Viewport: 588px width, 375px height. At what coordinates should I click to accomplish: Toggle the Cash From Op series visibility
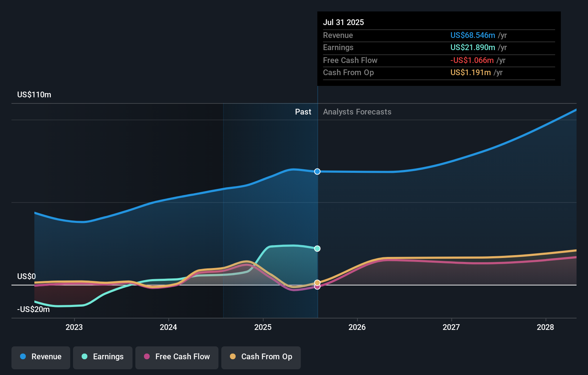click(x=261, y=357)
